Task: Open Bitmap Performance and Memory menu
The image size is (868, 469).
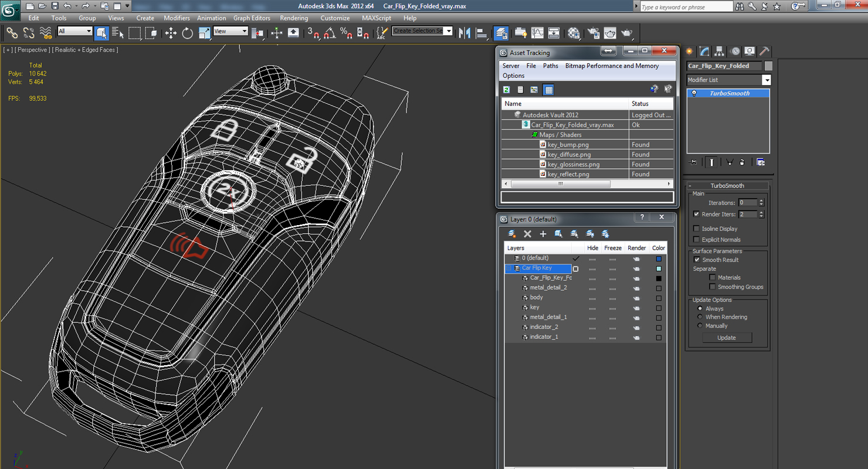Action: (x=612, y=66)
